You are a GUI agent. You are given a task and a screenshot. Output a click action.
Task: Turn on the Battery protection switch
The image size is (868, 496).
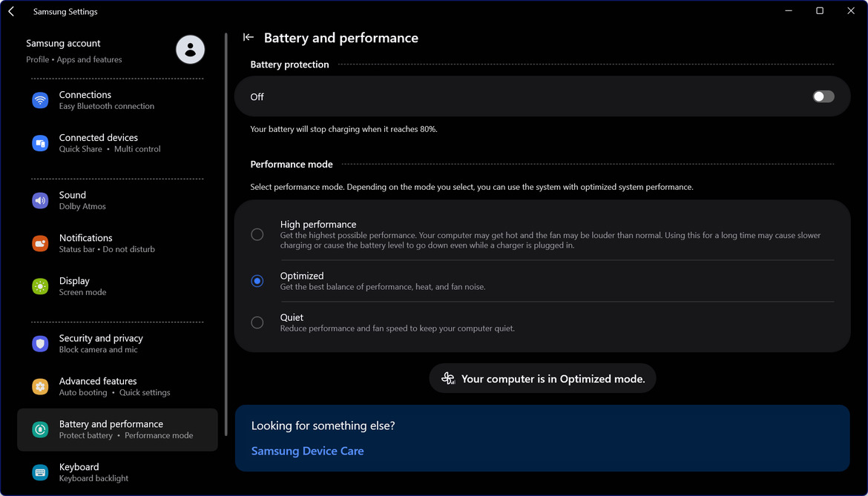823,96
